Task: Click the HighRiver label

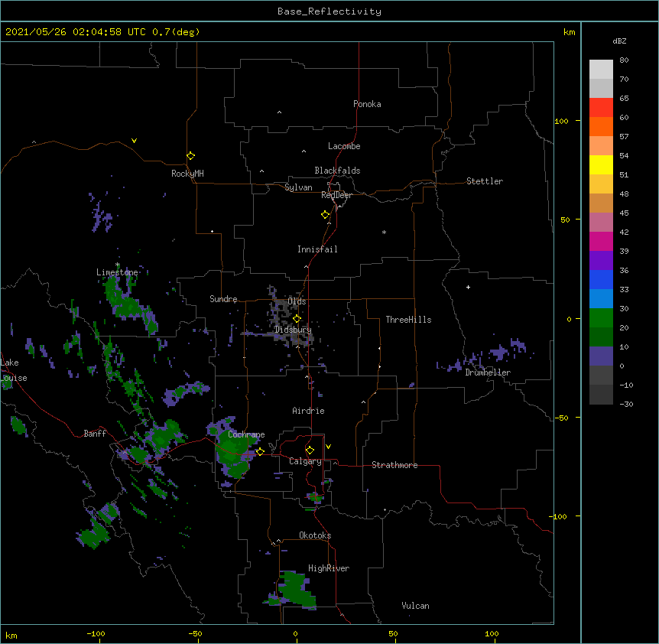Action: click(x=329, y=568)
